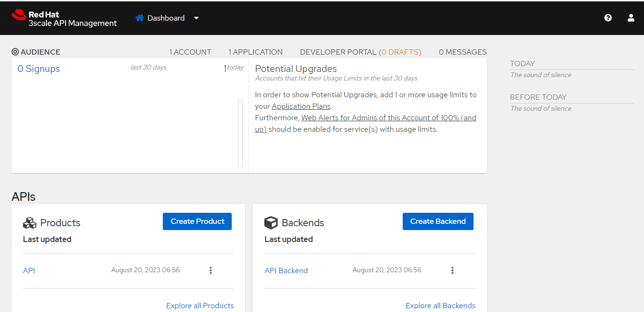
Task: Click the TODAY activity heading
Action: [522, 63]
